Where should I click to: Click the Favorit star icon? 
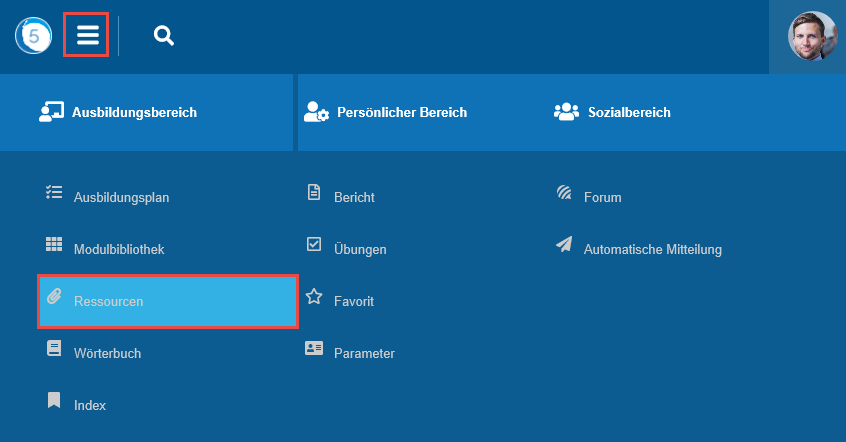314,296
